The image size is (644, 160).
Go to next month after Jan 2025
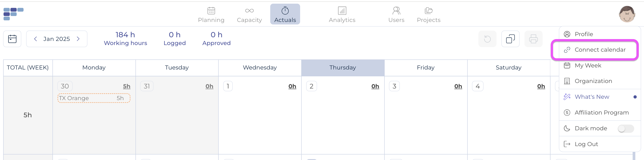click(x=78, y=39)
